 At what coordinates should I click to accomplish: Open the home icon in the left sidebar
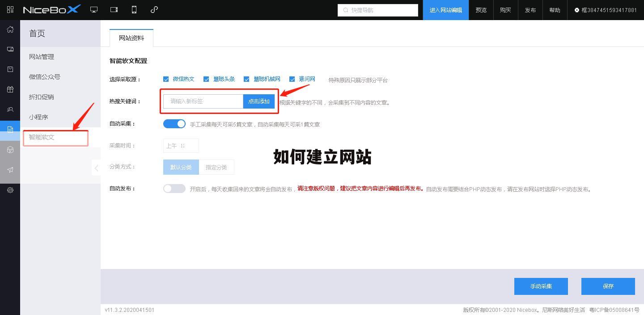[10, 29]
